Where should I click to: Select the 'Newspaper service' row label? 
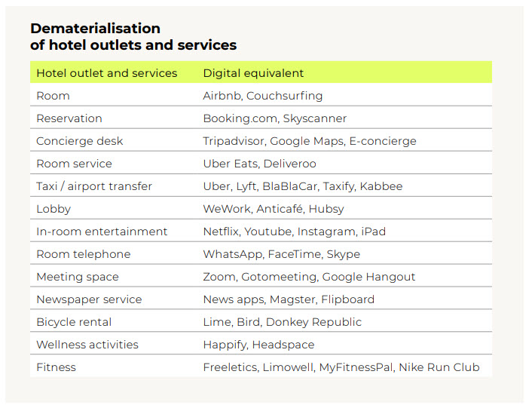[89, 299]
